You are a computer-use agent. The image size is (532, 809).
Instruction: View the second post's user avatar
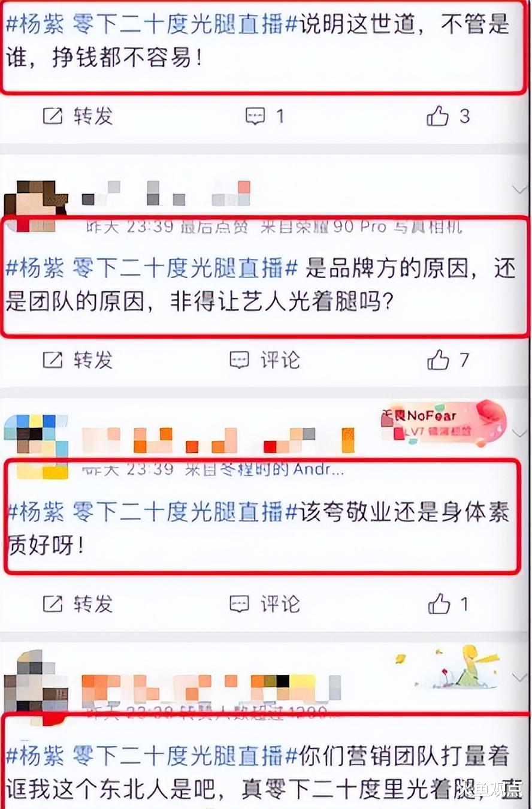(36, 203)
